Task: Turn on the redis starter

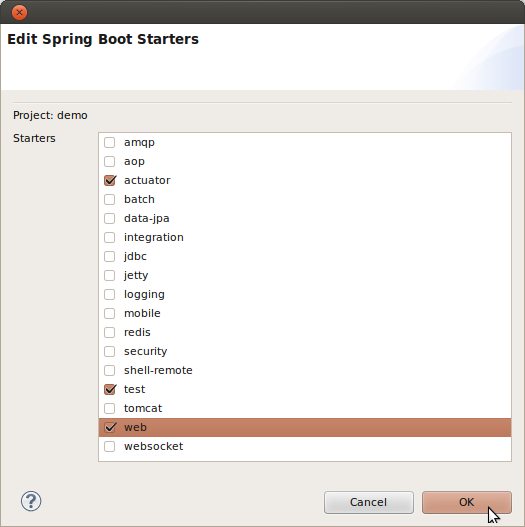Action: coord(110,332)
